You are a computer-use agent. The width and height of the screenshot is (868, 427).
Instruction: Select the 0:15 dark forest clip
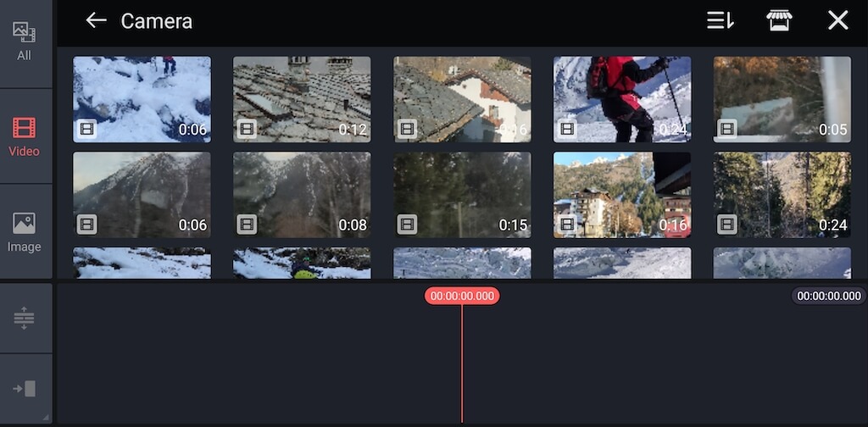point(462,195)
